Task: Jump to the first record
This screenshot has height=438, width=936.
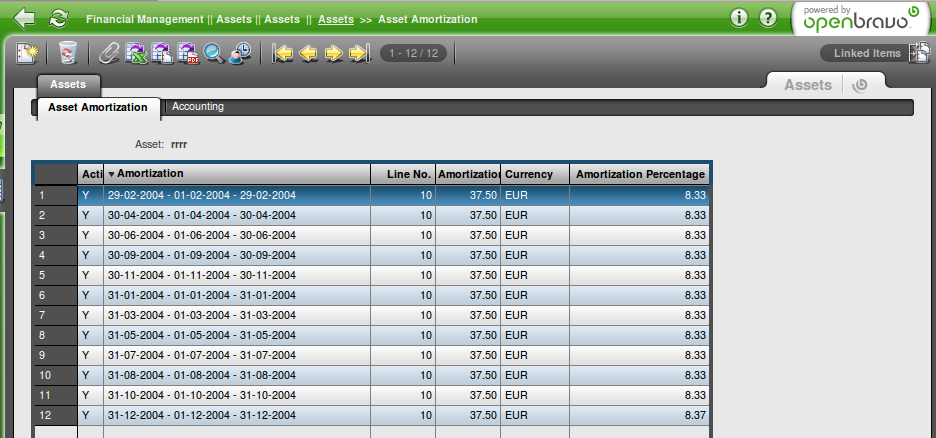Action: pos(283,53)
